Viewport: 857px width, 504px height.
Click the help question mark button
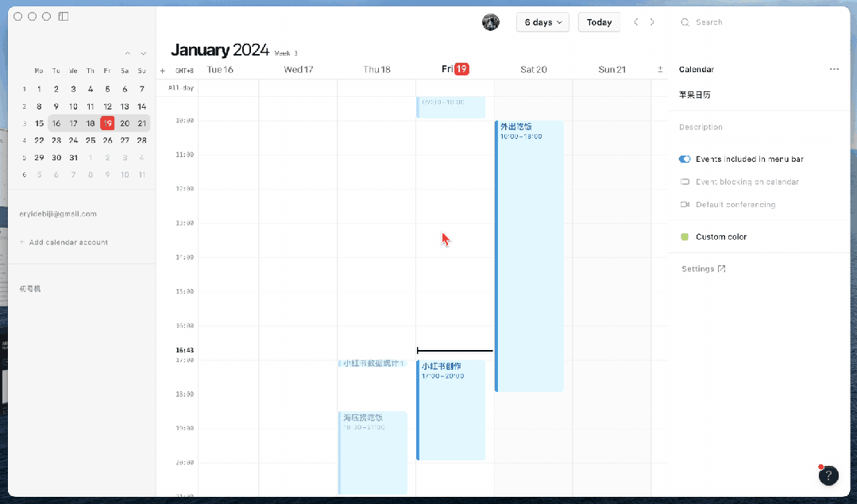pos(828,475)
